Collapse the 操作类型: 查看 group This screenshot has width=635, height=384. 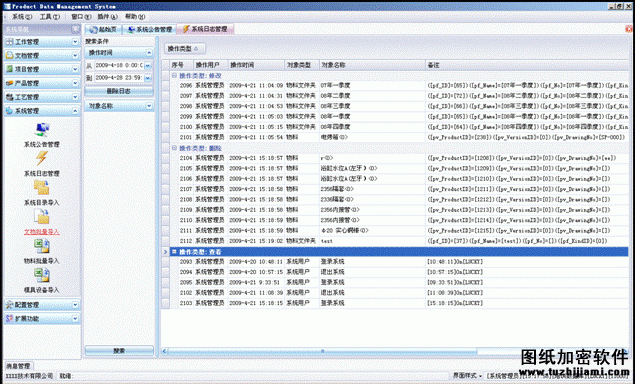coord(174,252)
